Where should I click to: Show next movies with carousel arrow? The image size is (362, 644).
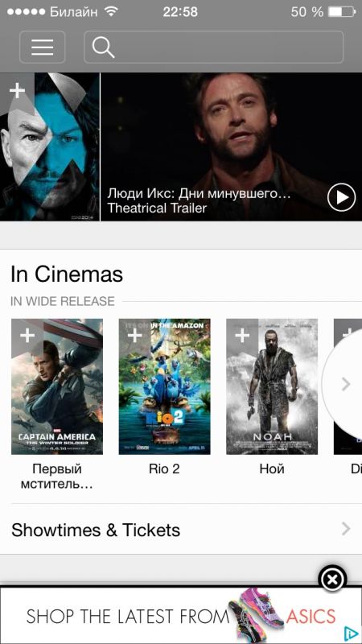click(346, 385)
